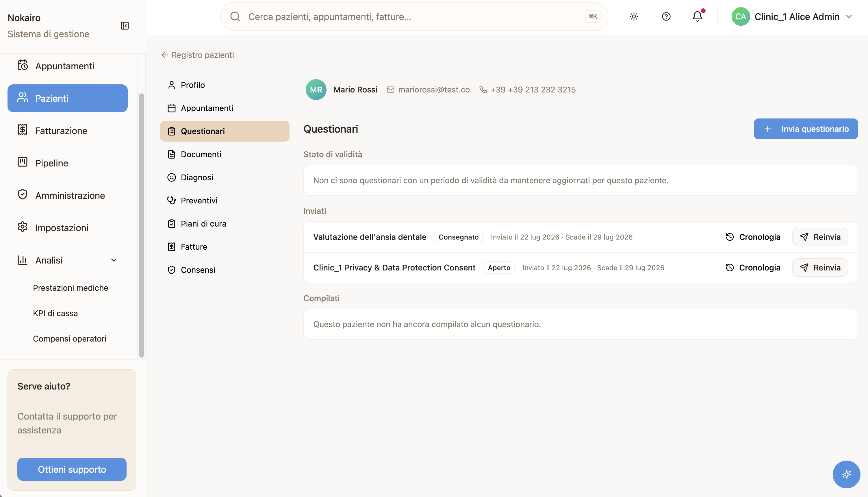Viewport: 868px width, 497px height.
Task: Click the Nokairo brand title
Action: (24, 18)
